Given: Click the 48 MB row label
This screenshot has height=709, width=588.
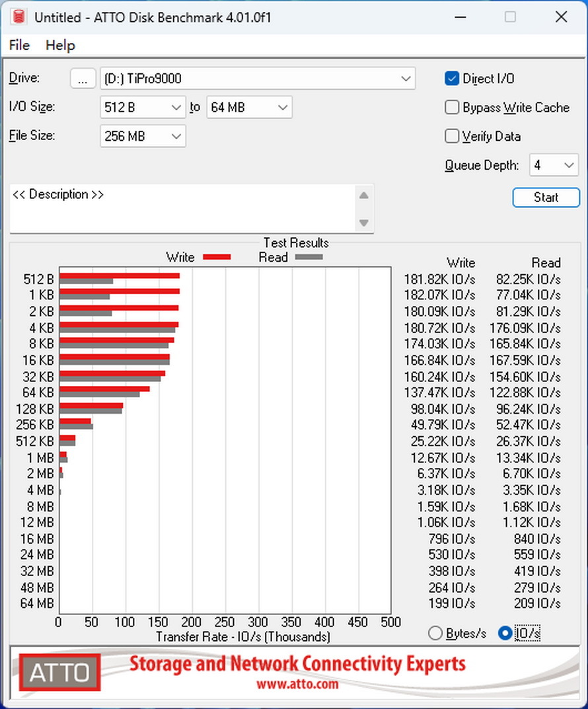Looking at the screenshot, I should (37, 587).
